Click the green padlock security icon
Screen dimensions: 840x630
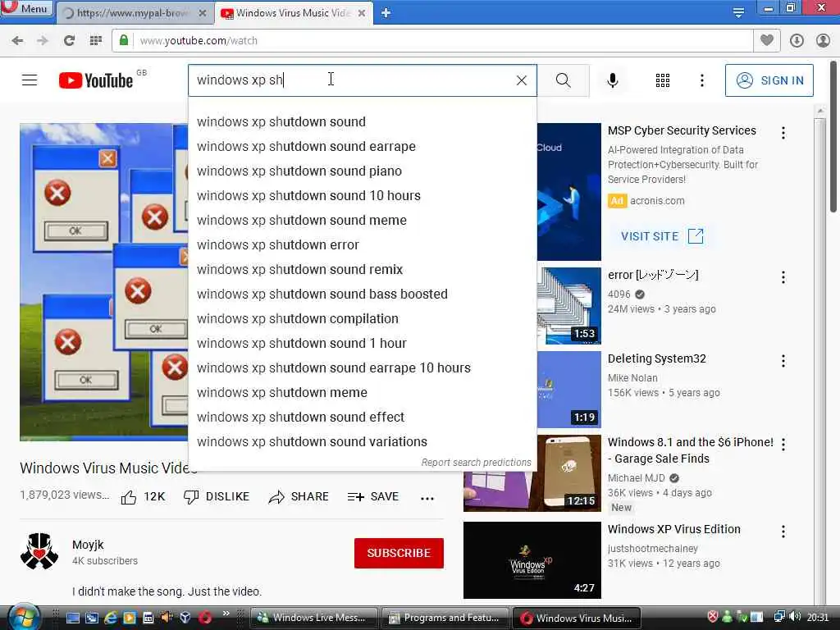(124, 40)
